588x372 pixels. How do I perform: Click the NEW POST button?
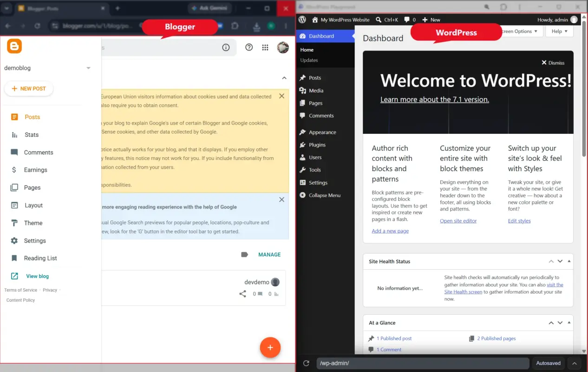[29, 89]
